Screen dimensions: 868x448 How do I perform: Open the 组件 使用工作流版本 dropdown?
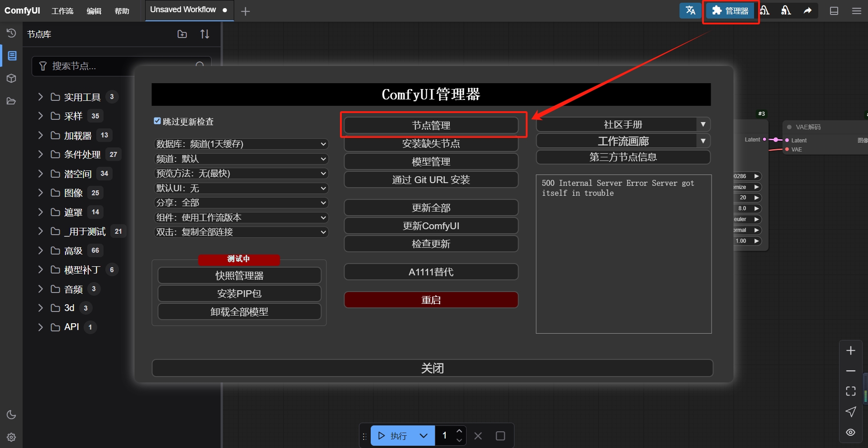241,217
